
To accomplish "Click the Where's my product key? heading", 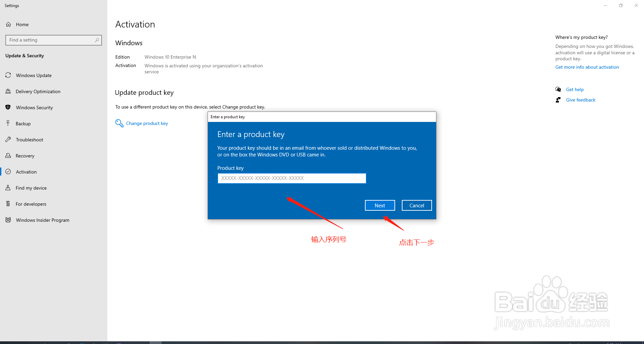I will click(581, 37).
